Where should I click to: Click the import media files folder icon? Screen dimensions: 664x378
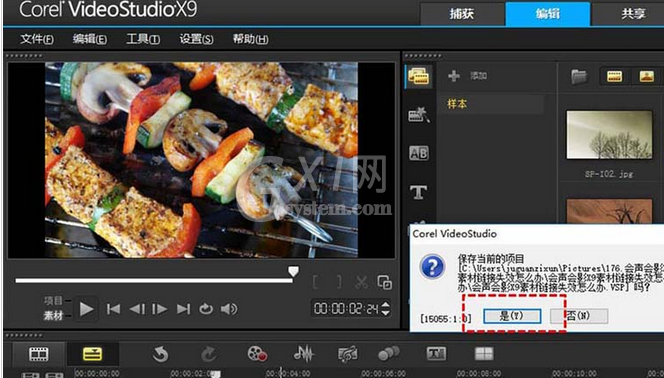(578, 77)
